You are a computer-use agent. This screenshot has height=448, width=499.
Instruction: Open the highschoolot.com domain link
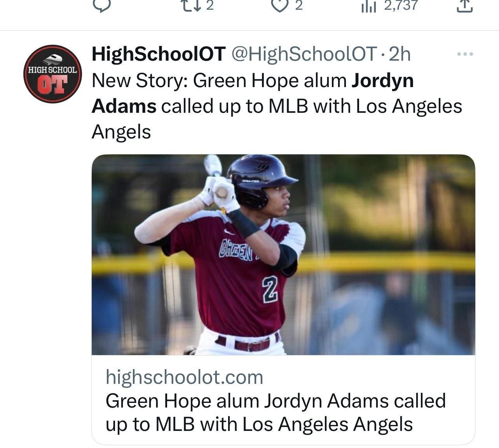(x=185, y=377)
